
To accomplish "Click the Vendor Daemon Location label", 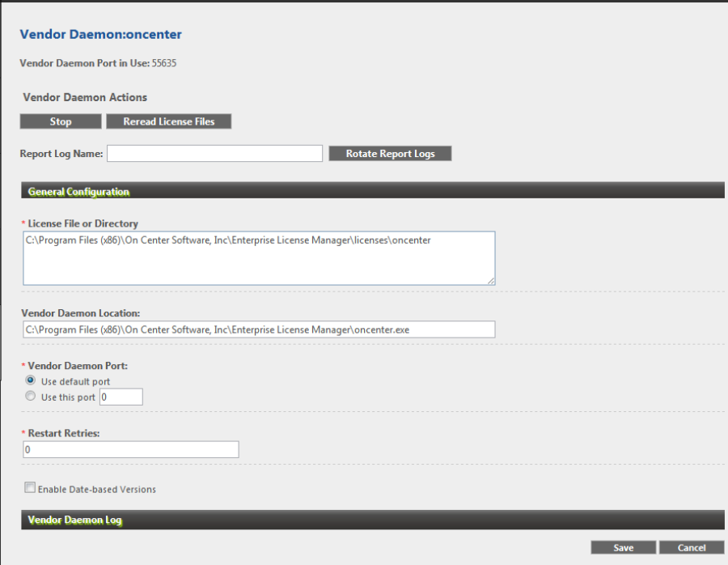I will pos(80,313).
